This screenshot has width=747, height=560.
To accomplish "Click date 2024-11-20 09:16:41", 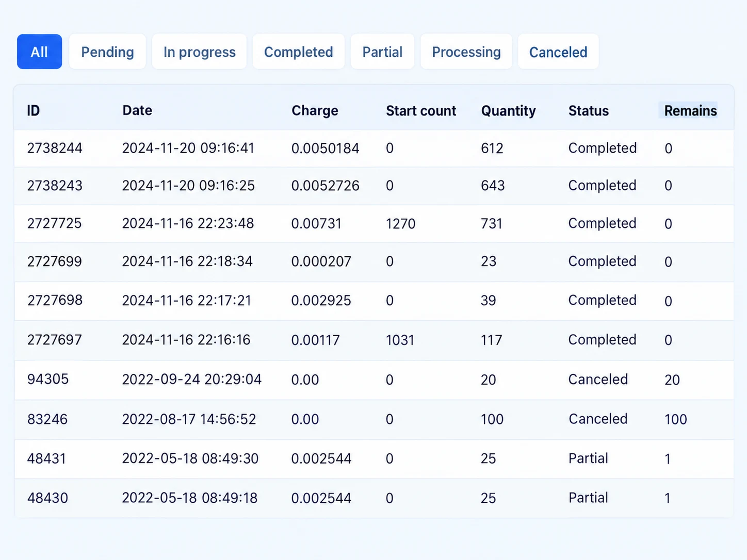I will [x=188, y=148].
